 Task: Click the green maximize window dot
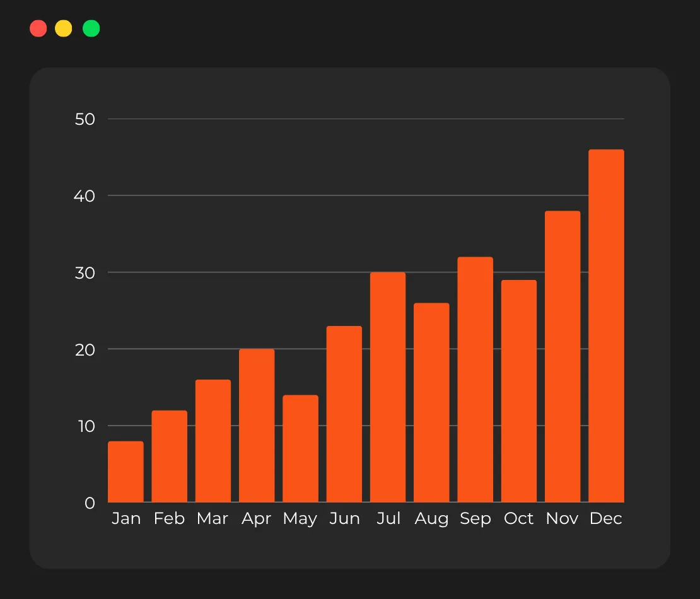coord(91,28)
